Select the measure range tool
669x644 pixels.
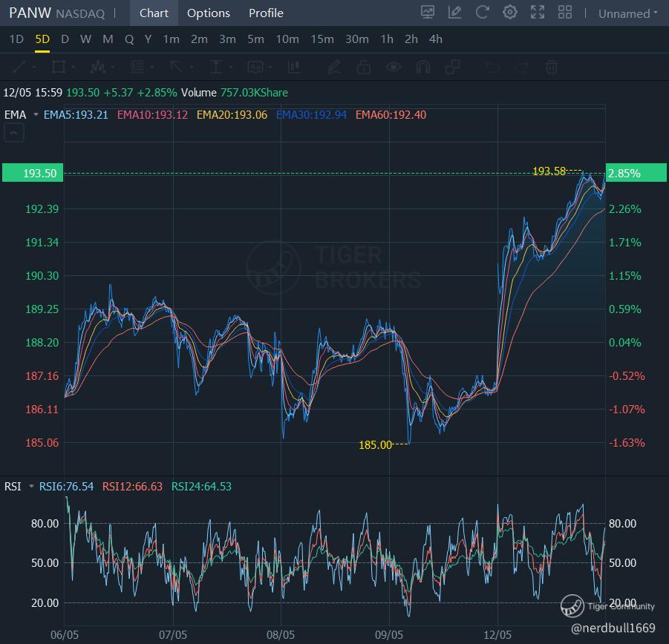216,67
